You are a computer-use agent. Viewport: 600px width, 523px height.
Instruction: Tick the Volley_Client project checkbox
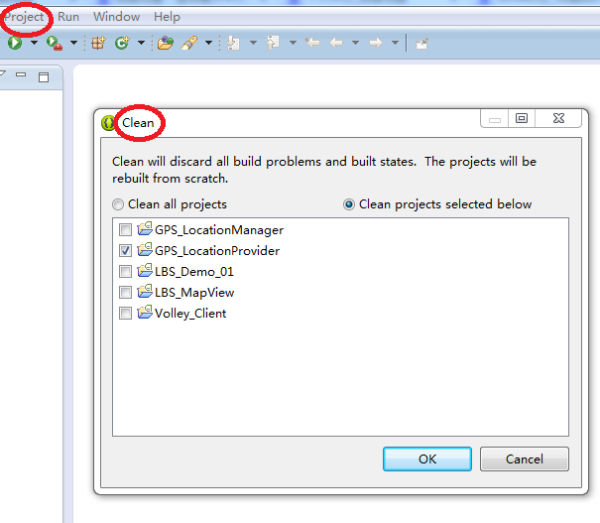point(125,313)
